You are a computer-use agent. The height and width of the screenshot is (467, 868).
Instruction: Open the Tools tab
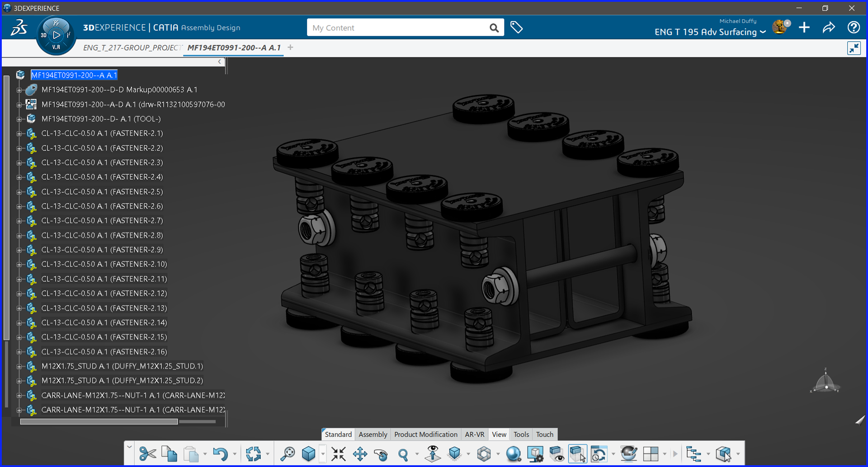(x=521, y=434)
